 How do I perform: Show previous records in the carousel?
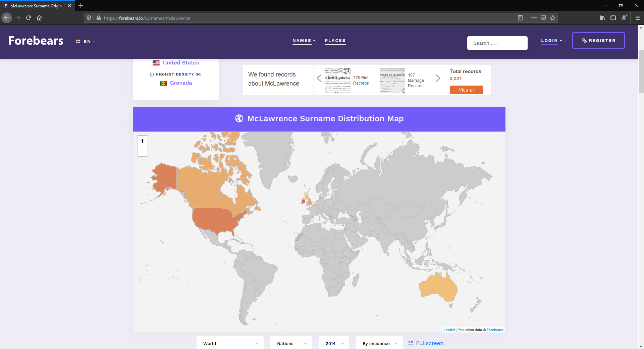click(319, 78)
